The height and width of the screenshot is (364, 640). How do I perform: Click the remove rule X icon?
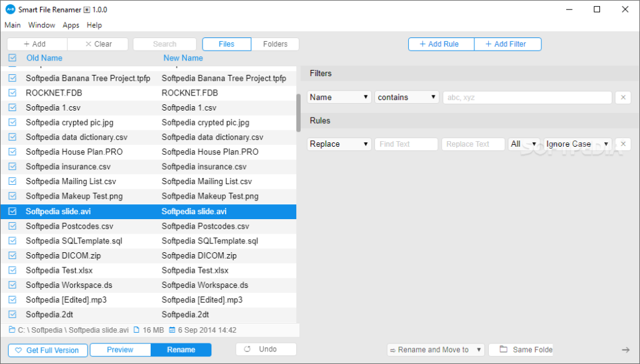click(x=623, y=144)
